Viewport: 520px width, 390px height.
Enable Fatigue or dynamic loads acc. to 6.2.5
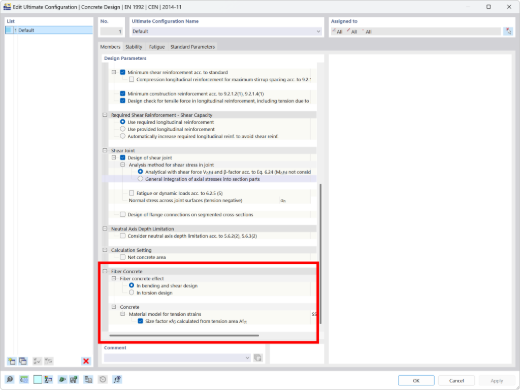coord(131,193)
